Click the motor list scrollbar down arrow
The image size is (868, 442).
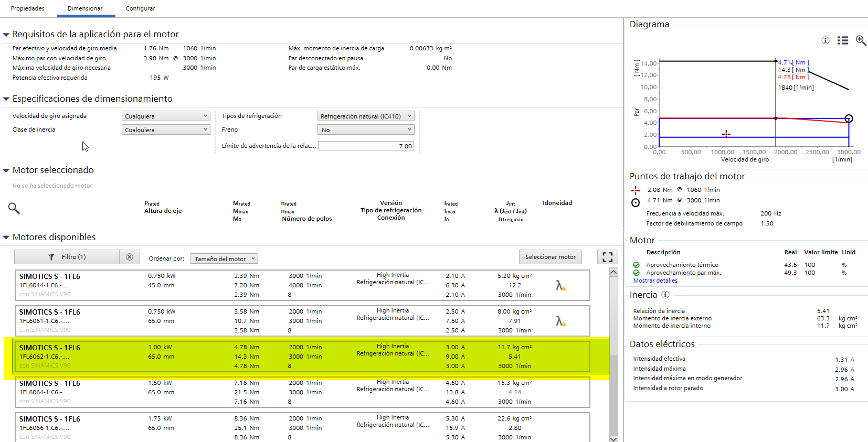pos(613,438)
